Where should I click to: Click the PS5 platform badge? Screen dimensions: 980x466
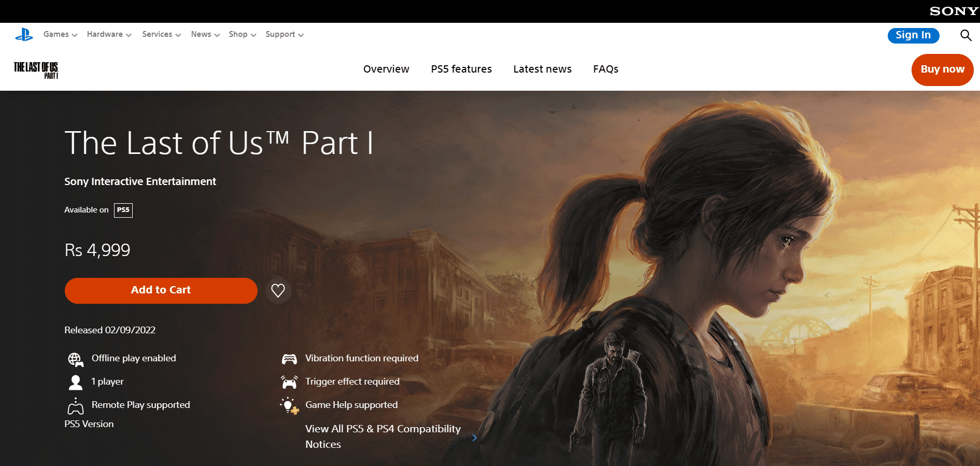point(123,210)
